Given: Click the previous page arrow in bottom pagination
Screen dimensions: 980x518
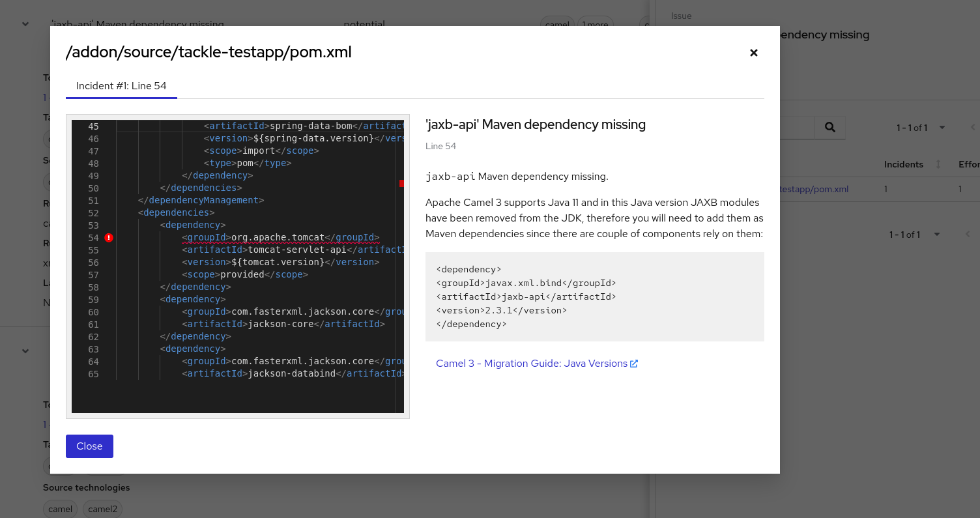Looking at the screenshot, I should pyautogui.click(x=968, y=234).
